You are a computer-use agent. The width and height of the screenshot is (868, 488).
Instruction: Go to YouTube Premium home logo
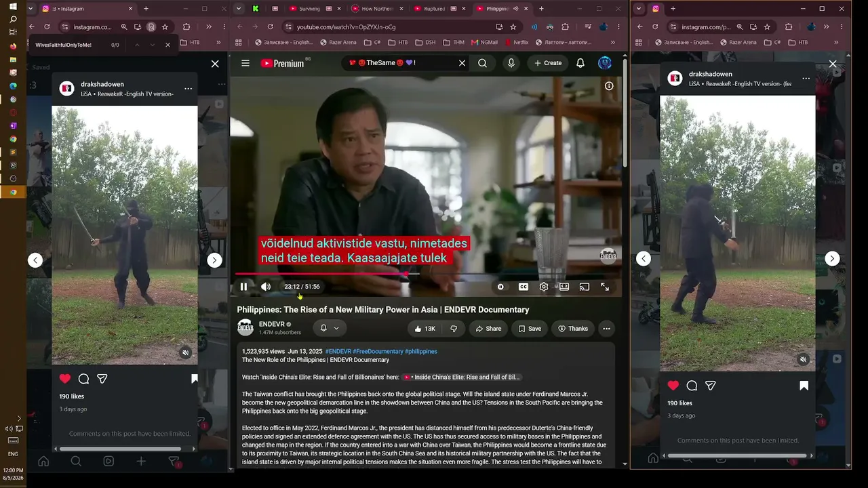pyautogui.click(x=282, y=63)
